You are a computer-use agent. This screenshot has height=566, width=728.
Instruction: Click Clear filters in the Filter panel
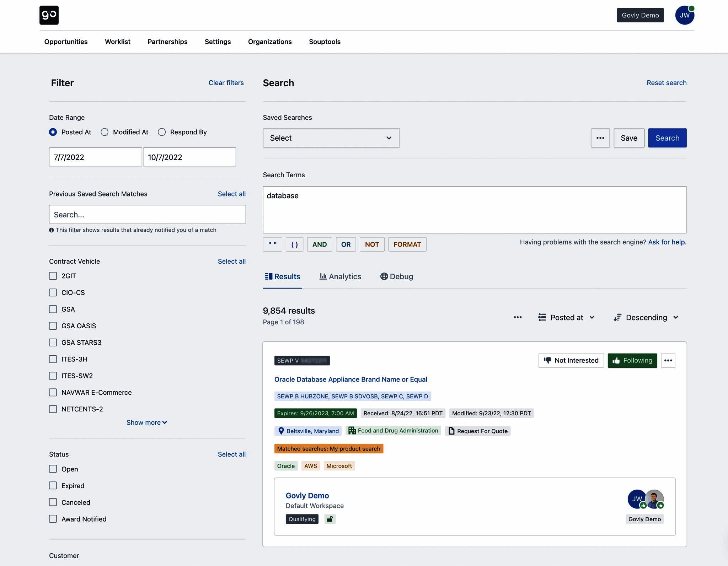(x=226, y=82)
